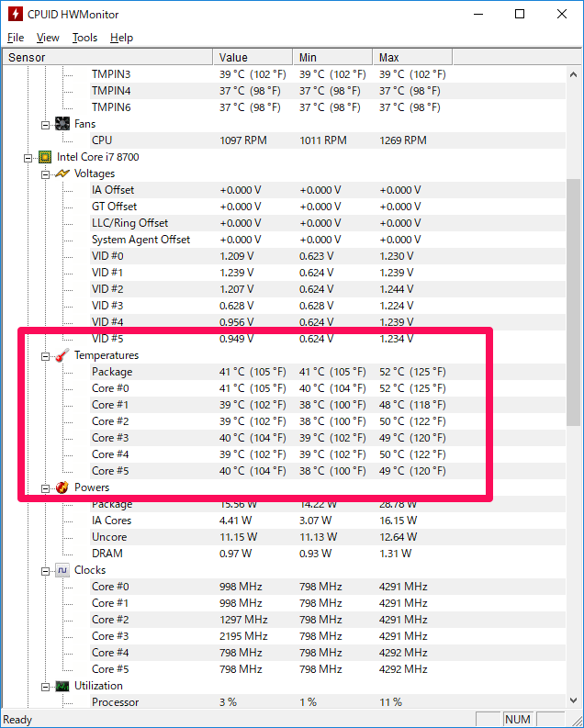
Task: Select the Voltages lightning icon
Action: click(62, 174)
